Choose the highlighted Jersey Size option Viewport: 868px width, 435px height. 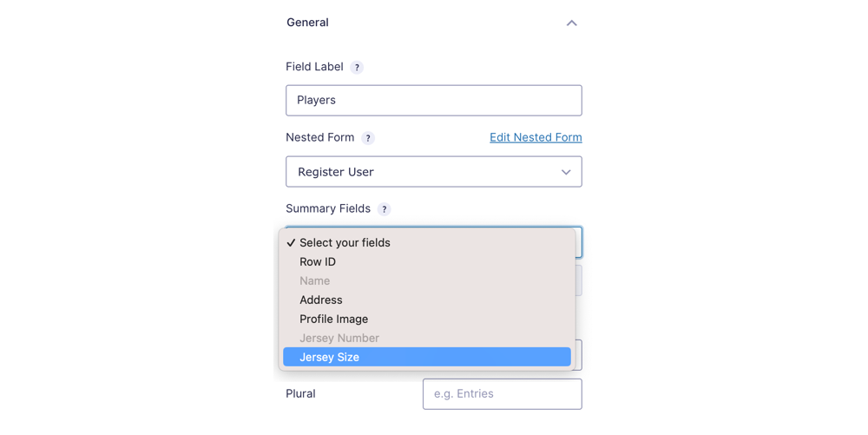(427, 357)
